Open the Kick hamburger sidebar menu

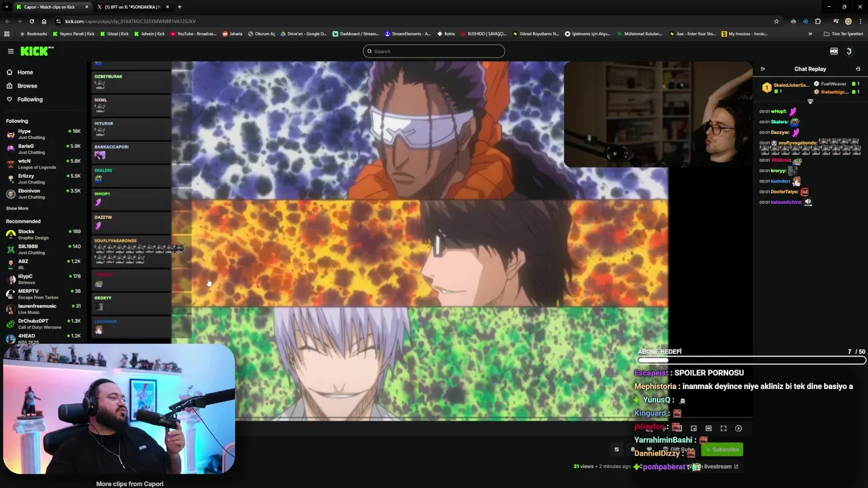(10, 51)
